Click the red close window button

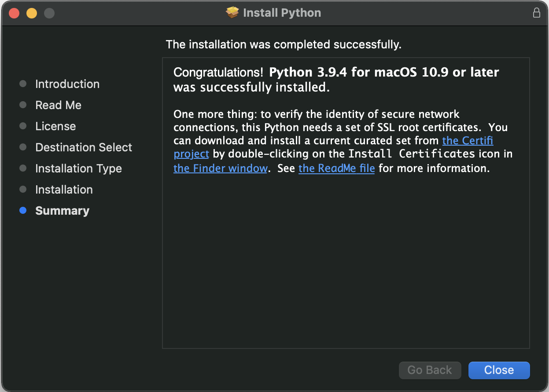(x=14, y=13)
